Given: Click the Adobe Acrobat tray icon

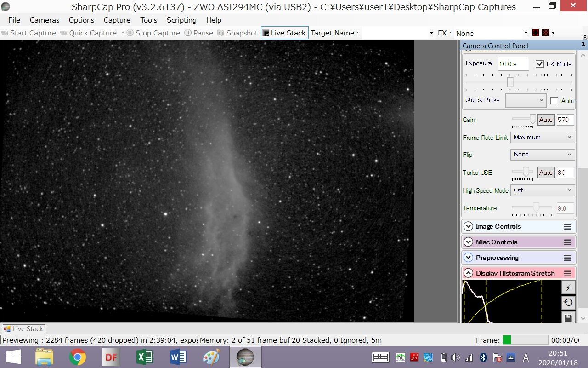Looking at the screenshot, I should 414,357.
